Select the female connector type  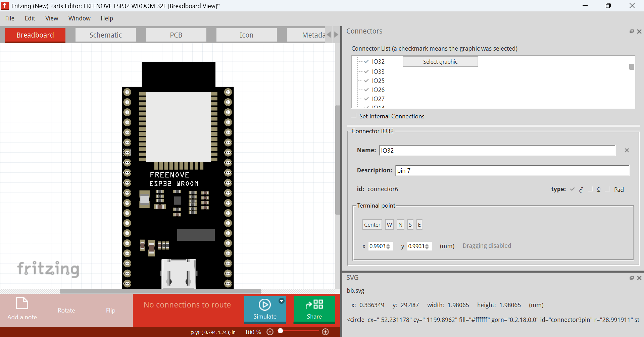click(590, 189)
